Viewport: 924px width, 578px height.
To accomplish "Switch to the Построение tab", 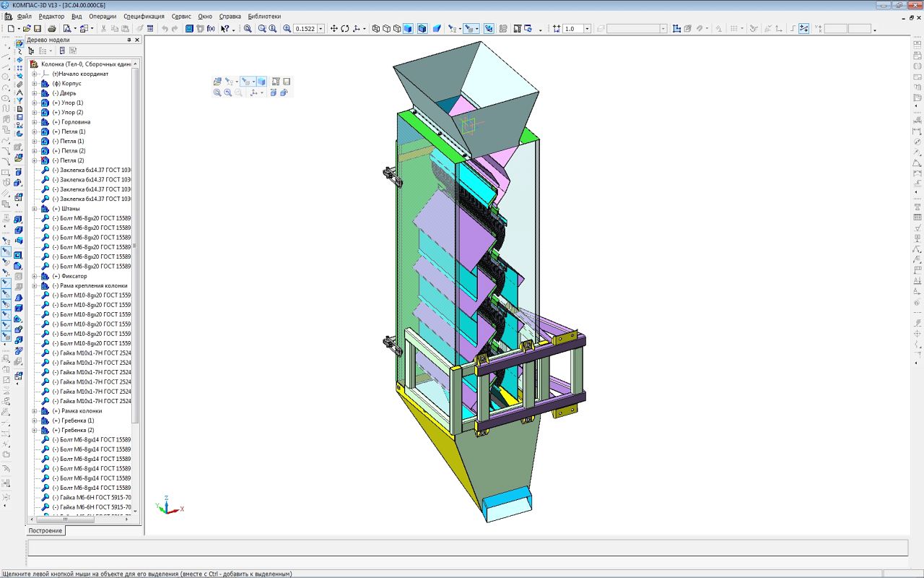I will point(45,530).
